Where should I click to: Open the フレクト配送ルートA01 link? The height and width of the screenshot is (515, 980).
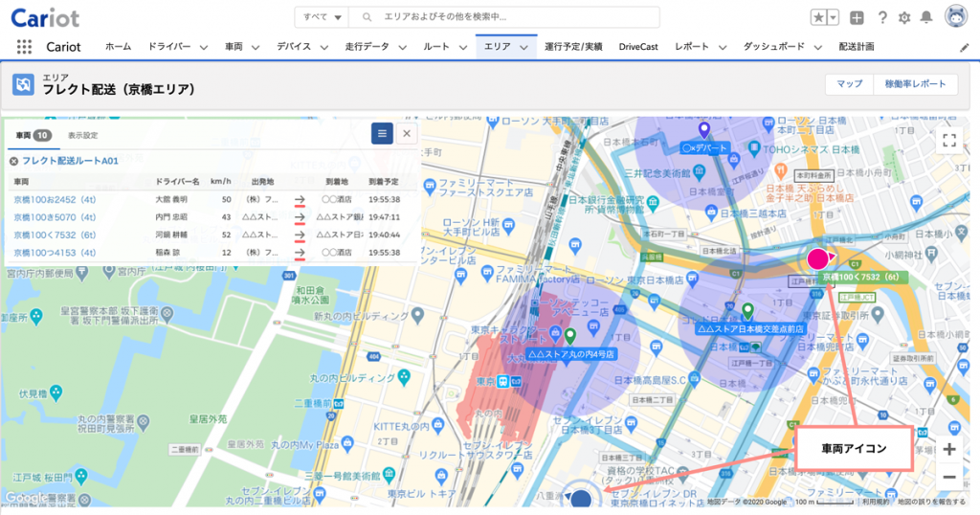[x=70, y=161]
